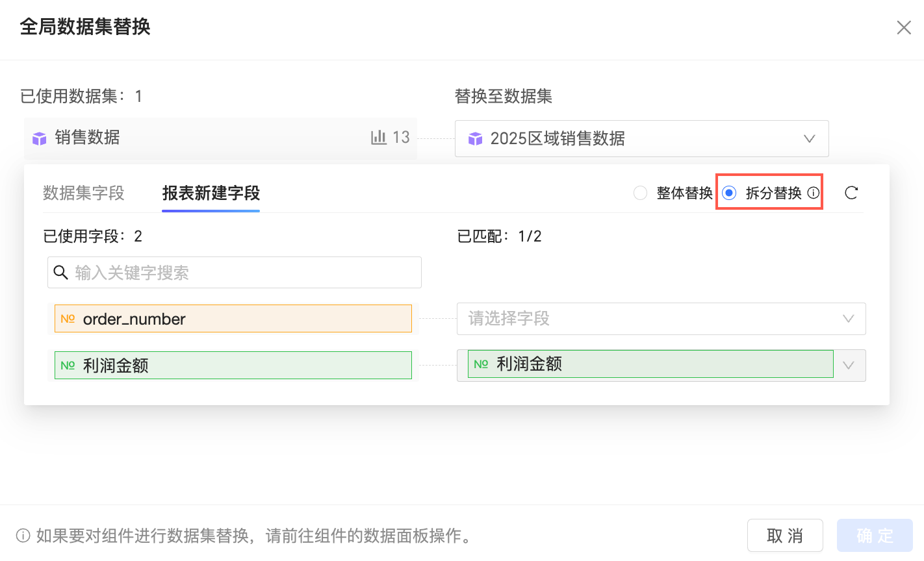Click the chart usage icon beside 13

[x=379, y=137]
